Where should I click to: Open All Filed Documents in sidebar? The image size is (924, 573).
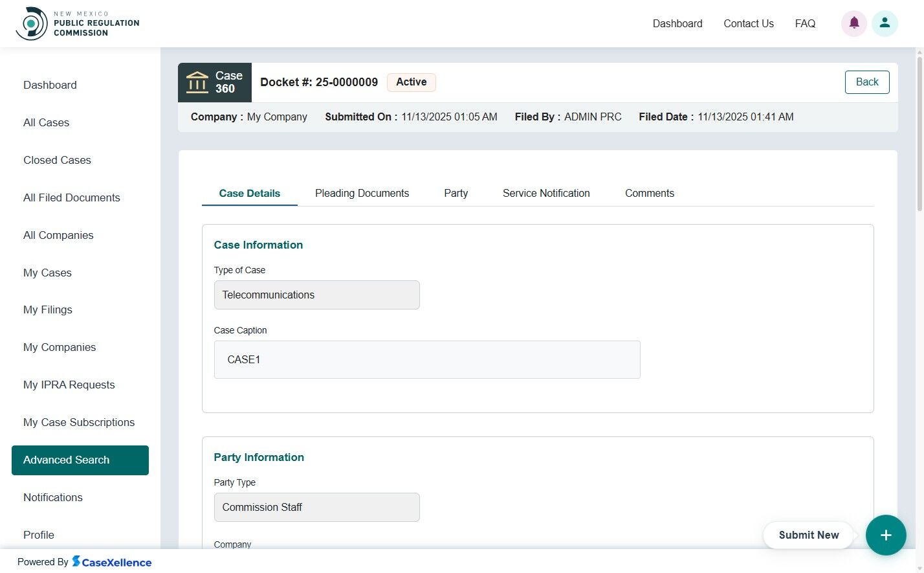[72, 197]
